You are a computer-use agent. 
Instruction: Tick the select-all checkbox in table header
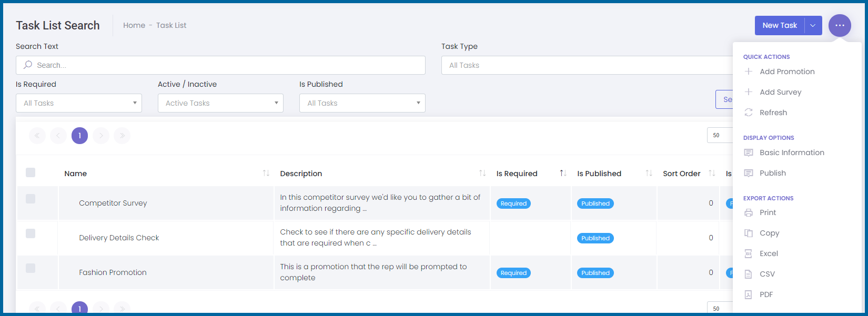[x=31, y=172]
